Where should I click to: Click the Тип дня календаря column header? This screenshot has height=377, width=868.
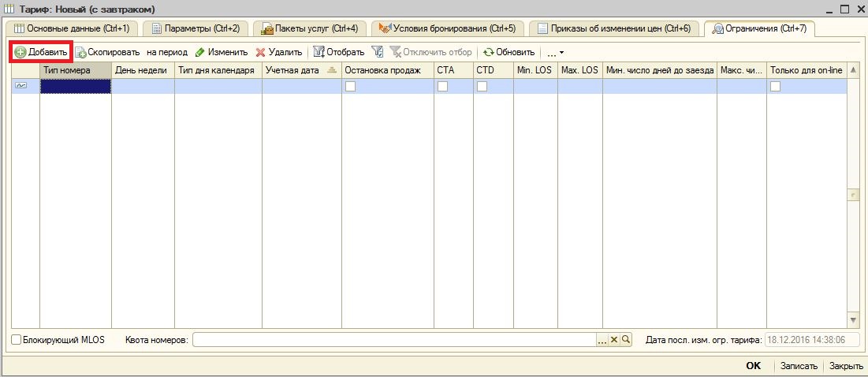[x=218, y=70]
